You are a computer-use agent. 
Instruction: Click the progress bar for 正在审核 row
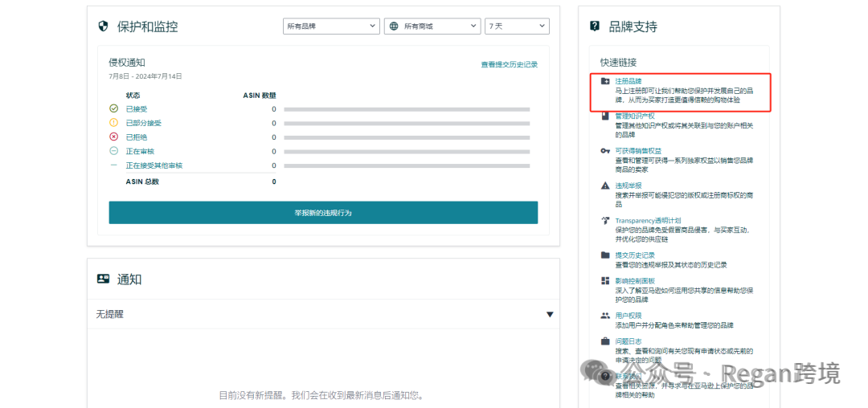pyautogui.click(x=407, y=152)
